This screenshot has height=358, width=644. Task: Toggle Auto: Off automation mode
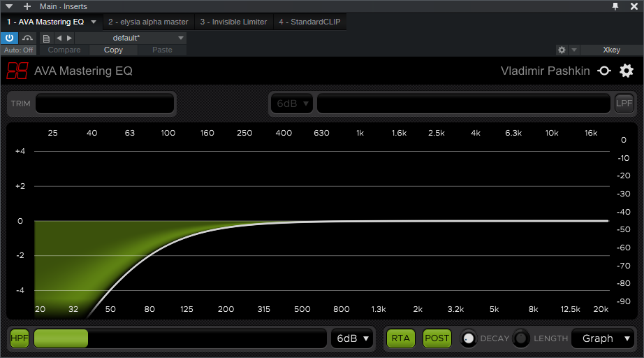coord(18,50)
